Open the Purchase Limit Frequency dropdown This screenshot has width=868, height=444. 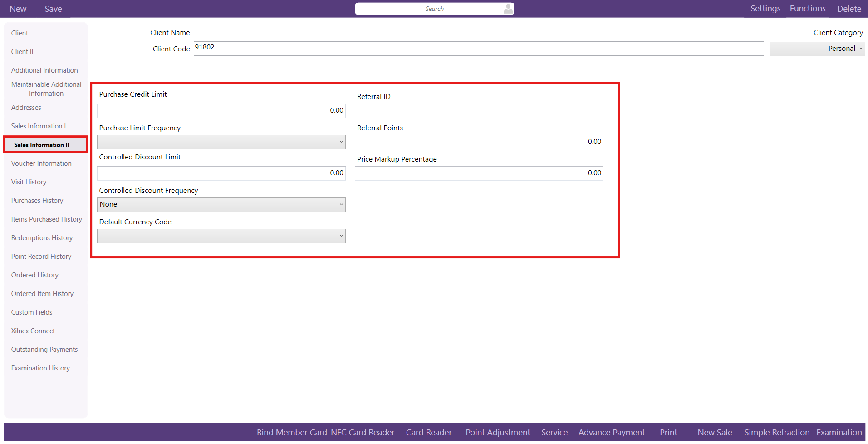pyautogui.click(x=221, y=142)
